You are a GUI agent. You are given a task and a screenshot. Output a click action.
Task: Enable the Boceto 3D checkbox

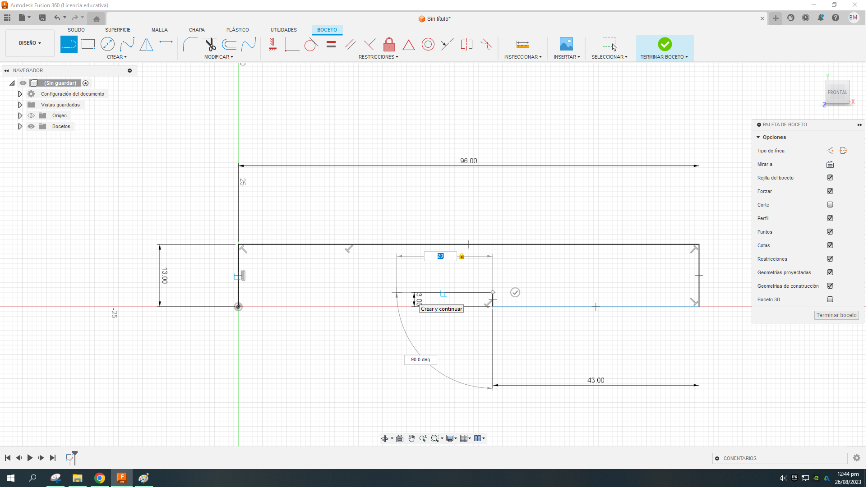coord(831,299)
